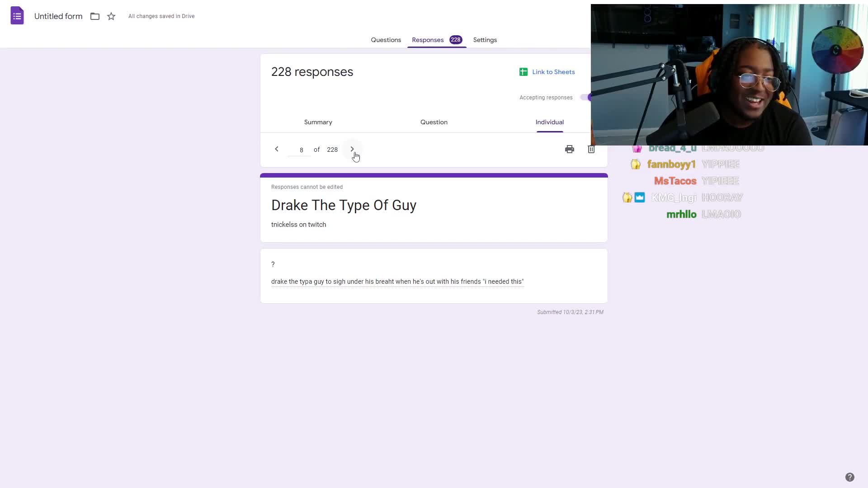Star the Untitled form
Image resolution: width=868 pixels, height=488 pixels.
coord(111,16)
